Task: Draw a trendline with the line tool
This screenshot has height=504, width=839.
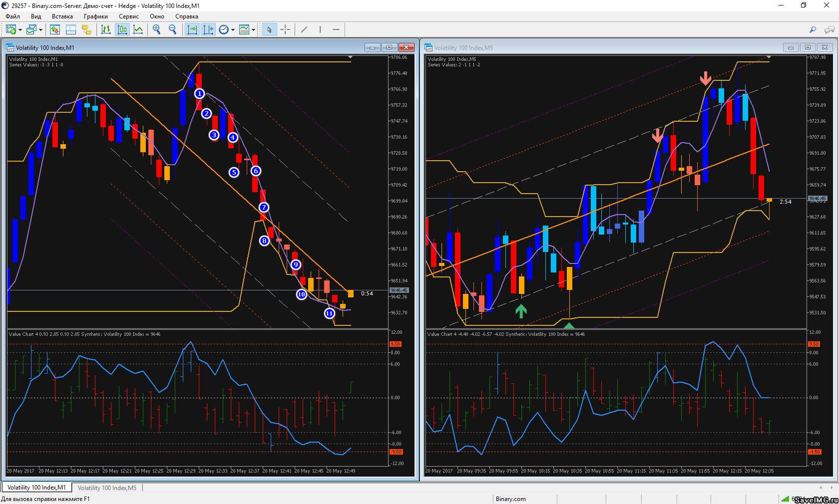Action: click(x=304, y=30)
